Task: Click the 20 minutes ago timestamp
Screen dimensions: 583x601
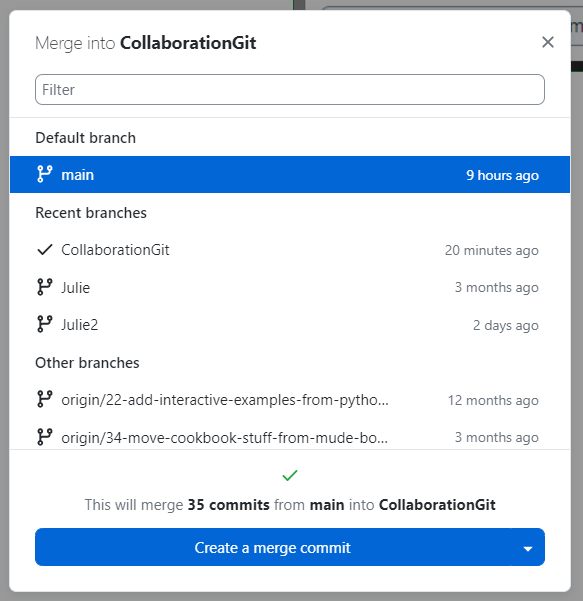Action: click(x=492, y=250)
